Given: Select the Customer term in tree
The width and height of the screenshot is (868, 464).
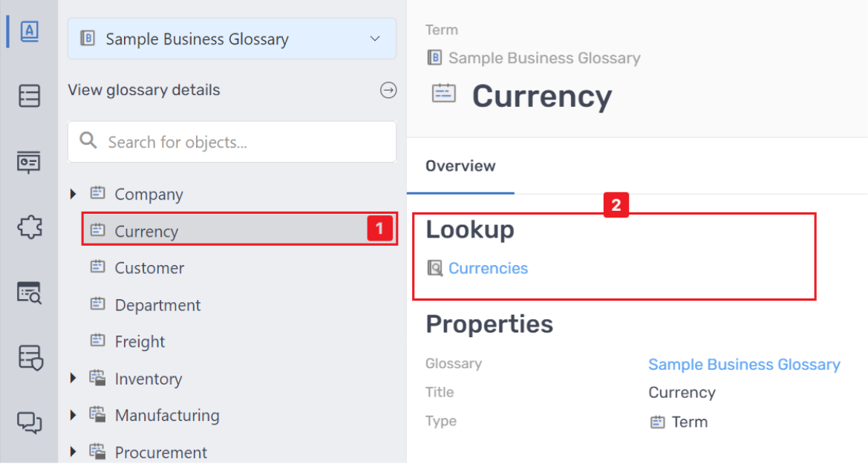Looking at the screenshot, I should click(149, 268).
